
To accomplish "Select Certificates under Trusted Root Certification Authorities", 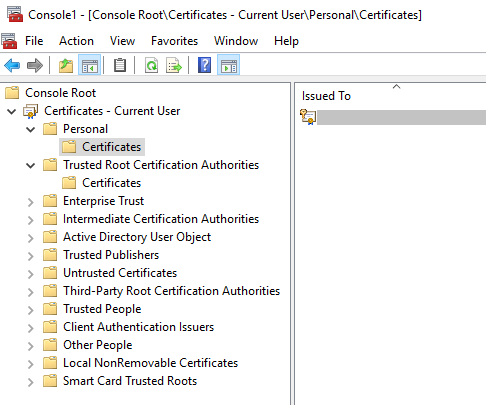I will pyautogui.click(x=111, y=183).
